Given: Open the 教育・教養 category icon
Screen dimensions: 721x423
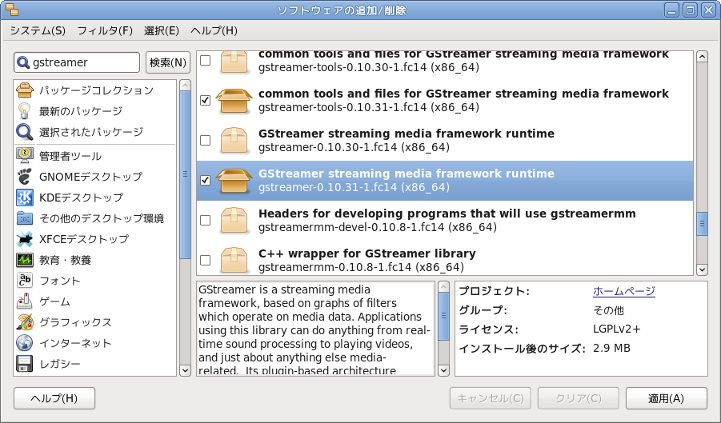Looking at the screenshot, I should (x=24, y=260).
